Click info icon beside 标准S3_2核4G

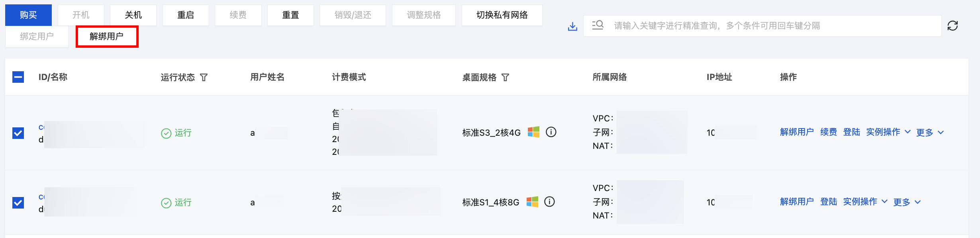point(551,132)
